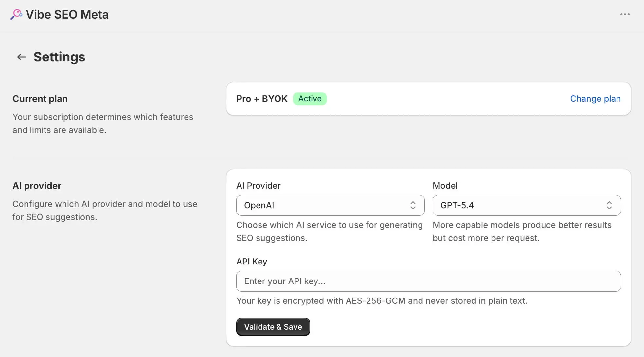The height and width of the screenshot is (357, 644).
Task: Click the encryption notice under API Key
Action: coord(382,300)
